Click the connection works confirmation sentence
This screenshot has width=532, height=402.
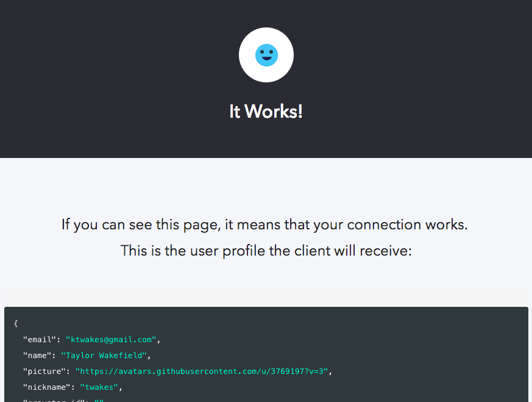266,224
